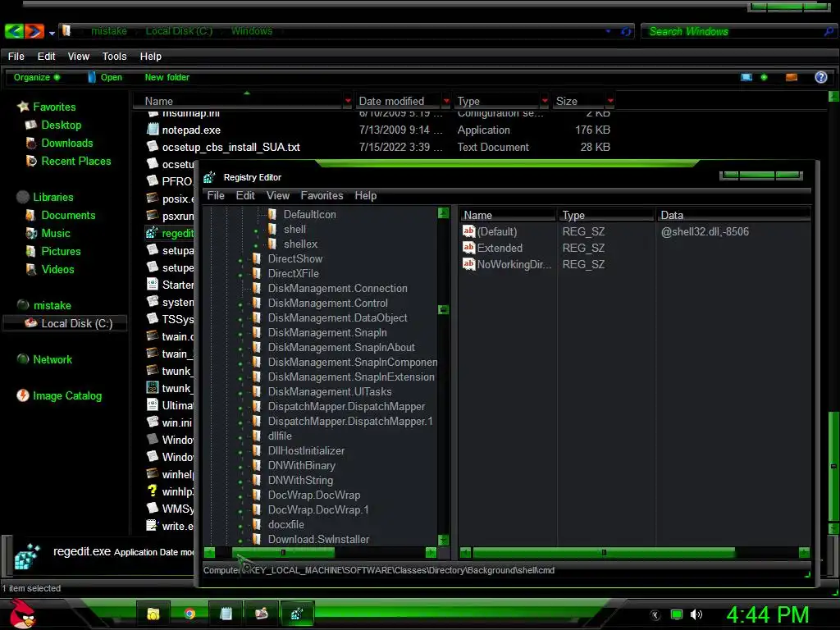Open Desktop in the Favorites list

pos(61,125)
